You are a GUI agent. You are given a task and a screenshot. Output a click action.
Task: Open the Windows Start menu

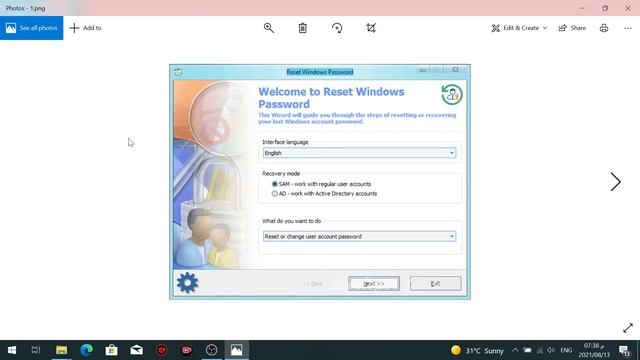tap(12, 350)
